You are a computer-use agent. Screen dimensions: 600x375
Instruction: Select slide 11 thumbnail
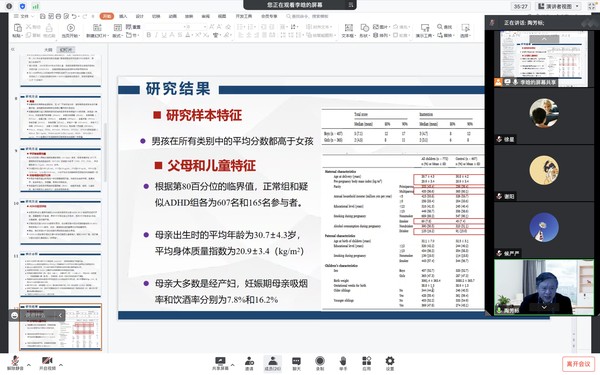61,274
